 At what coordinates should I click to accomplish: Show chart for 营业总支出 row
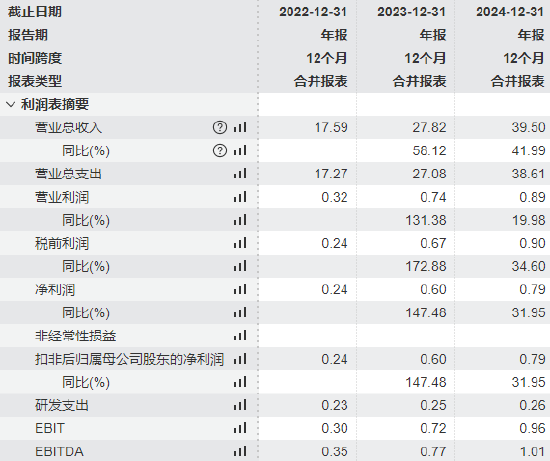tap(240, 173)
